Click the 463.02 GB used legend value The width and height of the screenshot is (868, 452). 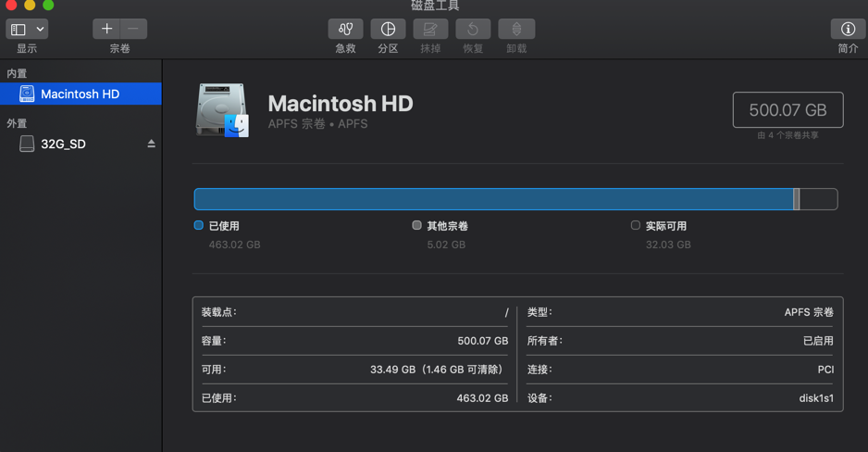click(x=234, y=245)
